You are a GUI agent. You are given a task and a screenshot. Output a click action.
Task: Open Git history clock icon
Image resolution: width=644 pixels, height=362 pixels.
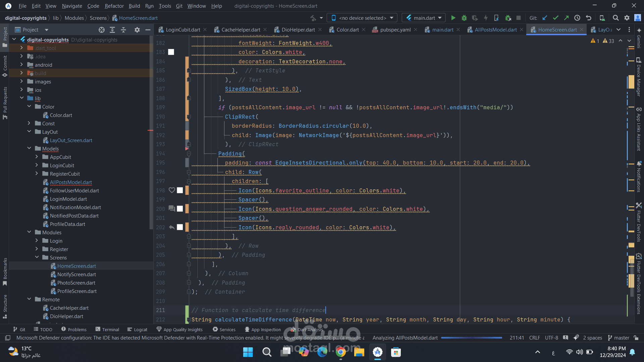(x=577, y=18)
